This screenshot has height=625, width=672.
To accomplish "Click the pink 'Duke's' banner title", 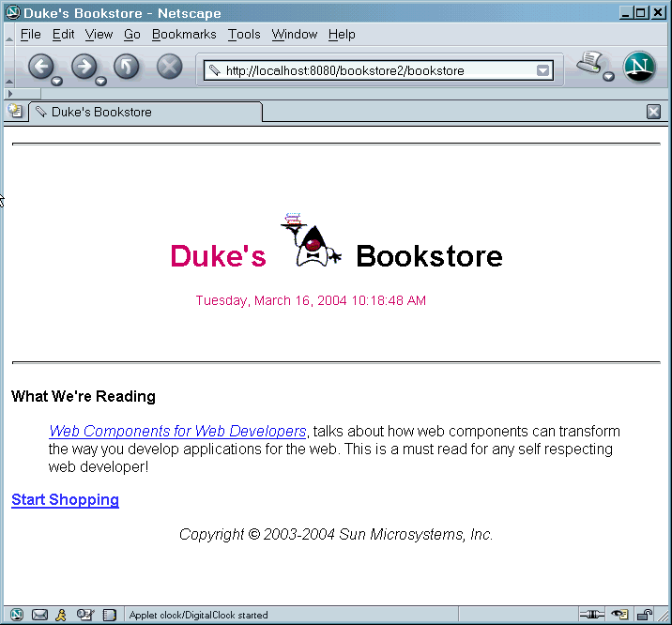I will tap(219, 256).
